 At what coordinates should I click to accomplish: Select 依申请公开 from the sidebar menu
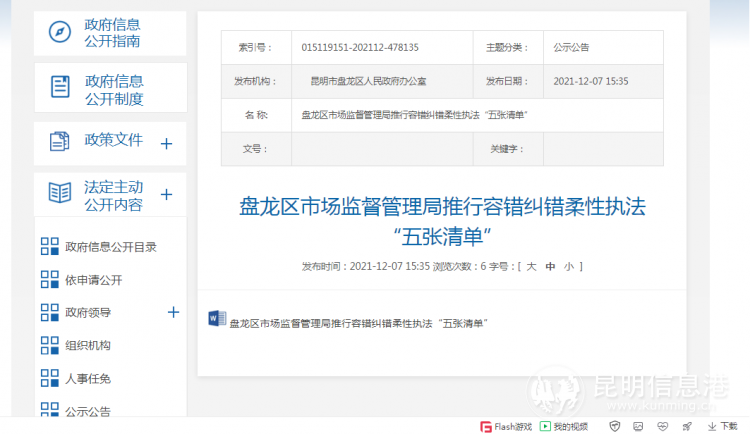[x=93, y=280]
